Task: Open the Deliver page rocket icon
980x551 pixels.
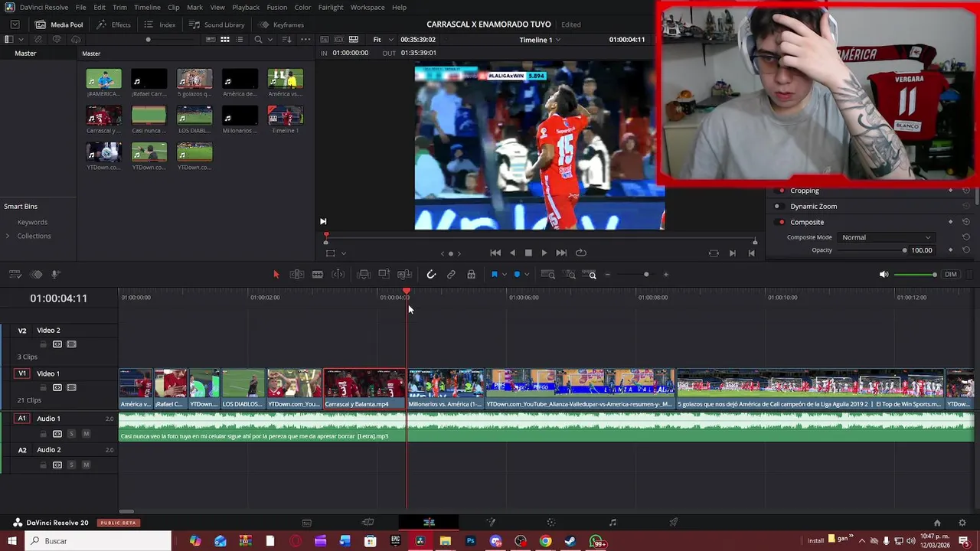Action: coord(674,523)
